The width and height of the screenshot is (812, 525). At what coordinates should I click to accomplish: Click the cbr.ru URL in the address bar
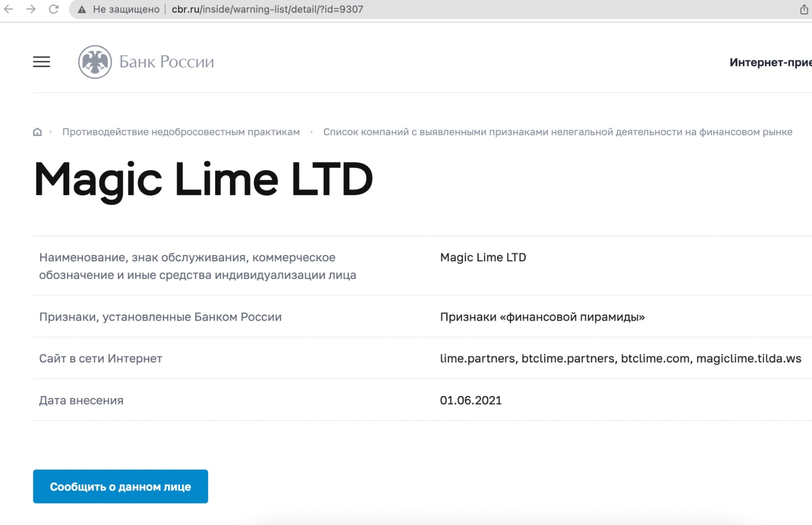[267, 9]
